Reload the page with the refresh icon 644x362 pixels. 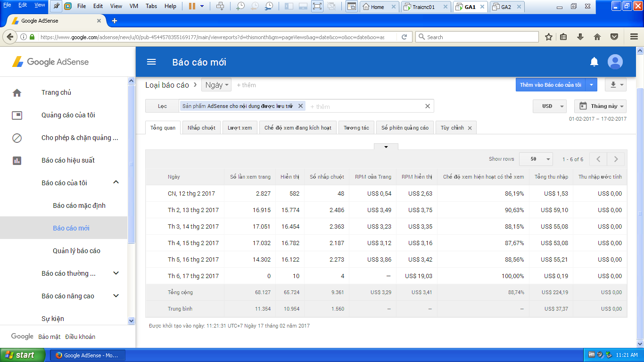[x=404, y=37]
